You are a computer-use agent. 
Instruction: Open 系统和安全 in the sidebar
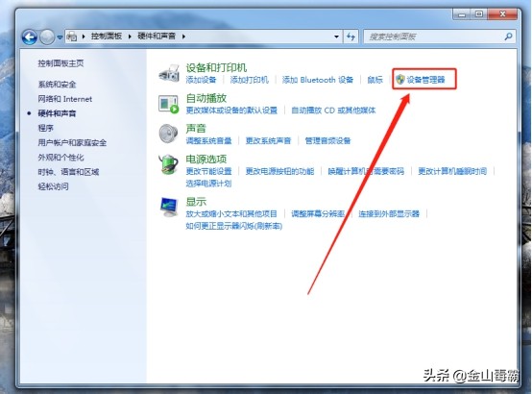(x=57, y=84)
